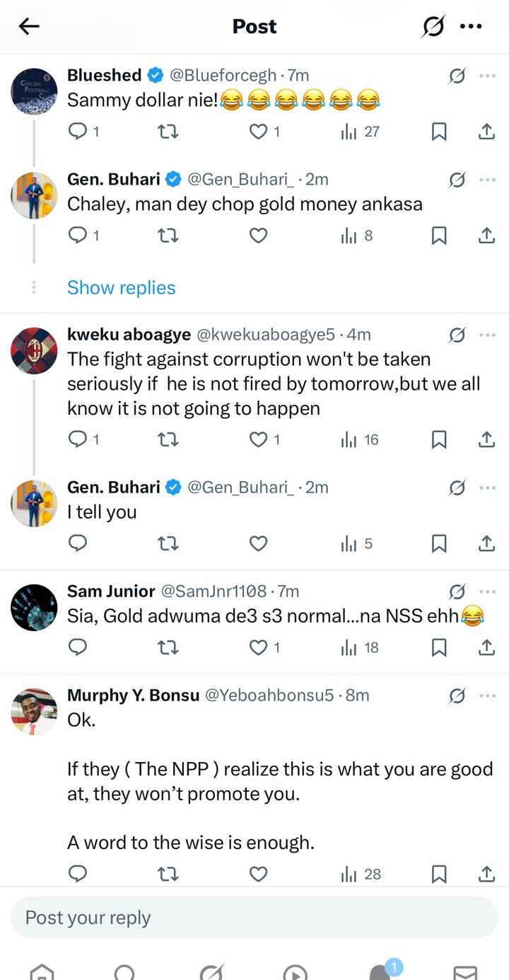The image size is (509, 980).
Task: Repost Gen. Buhari's gold money reply
Action: pyautogui.click(x=168, y=235)
